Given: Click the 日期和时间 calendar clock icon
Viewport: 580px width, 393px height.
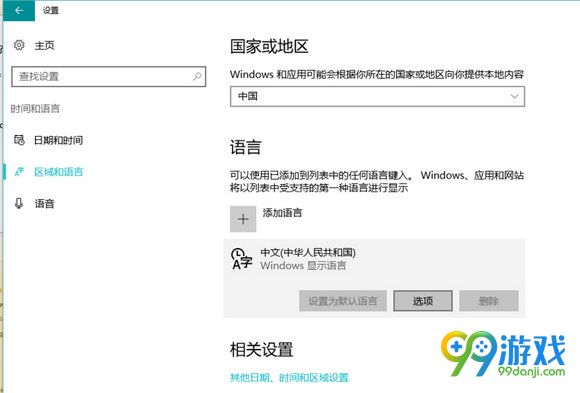Looking at the screenshot, I should click(19, 140).
